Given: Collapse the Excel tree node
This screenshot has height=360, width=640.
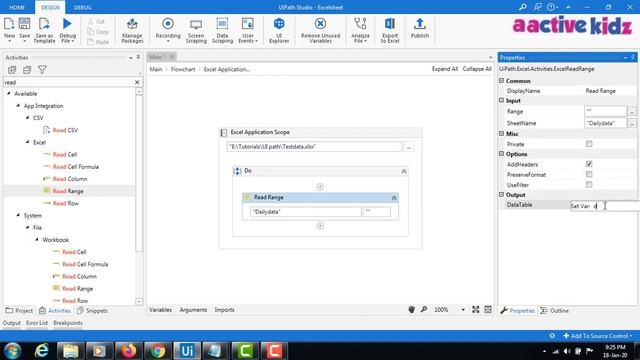Looking at the screenshot, I should (28, 142).
